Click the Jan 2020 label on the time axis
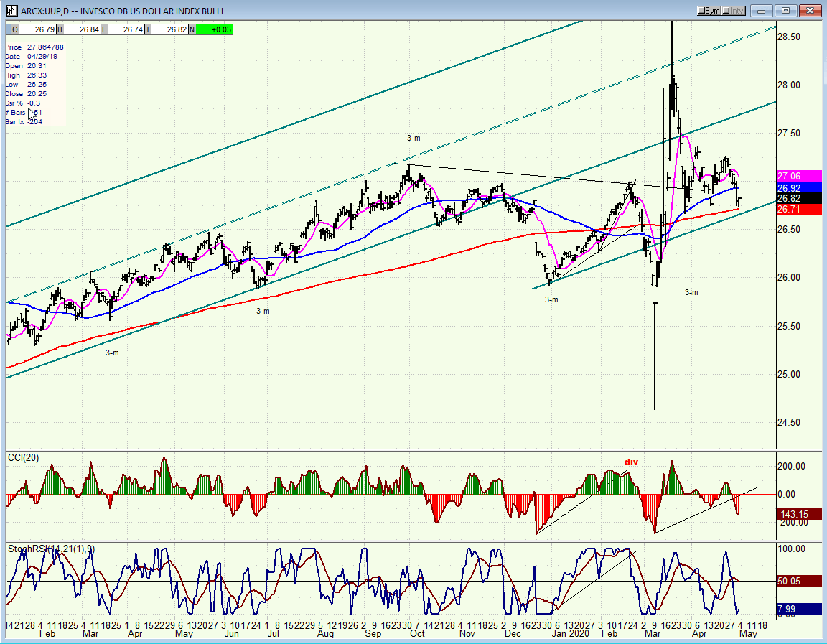 click(x=571, y=633)
